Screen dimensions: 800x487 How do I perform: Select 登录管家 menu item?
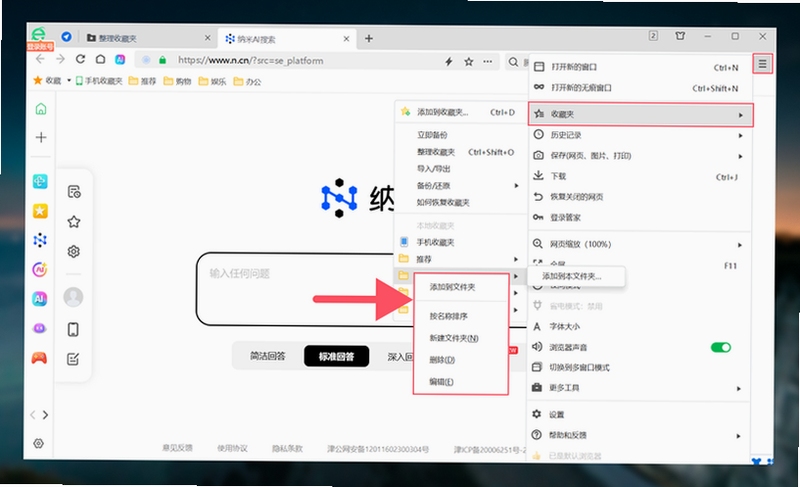pyautogui.click(x=639, y=218)
